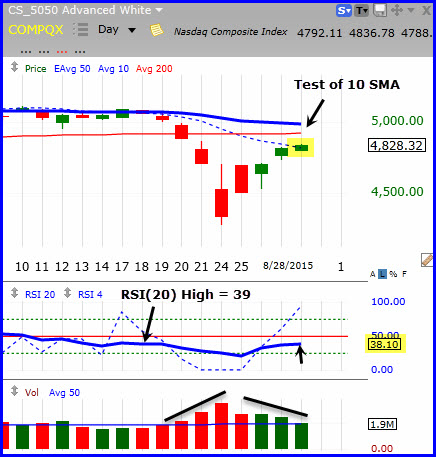Viewport: 436px width, 457px height.
Task: Select the L log scale option
Action: tap(382, 274)
